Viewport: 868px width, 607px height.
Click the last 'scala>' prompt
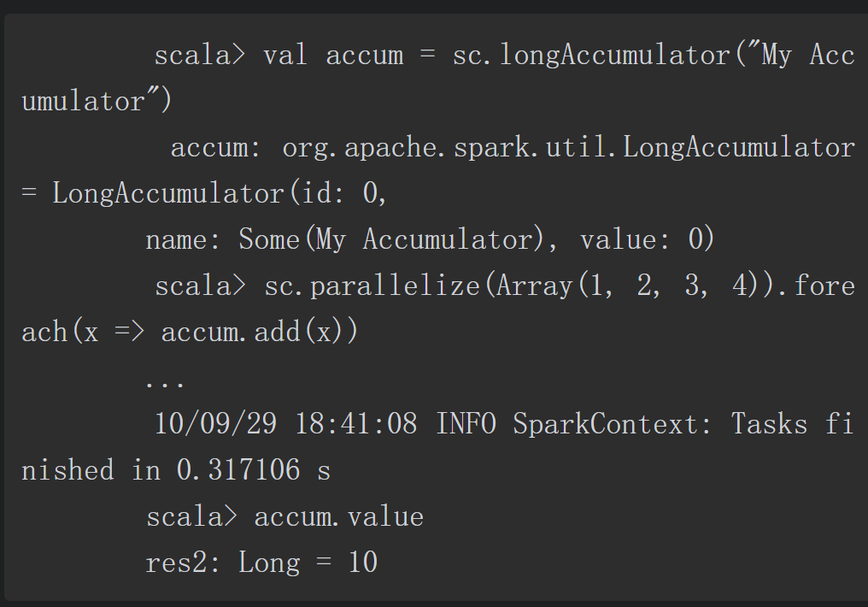pos(191,516)
